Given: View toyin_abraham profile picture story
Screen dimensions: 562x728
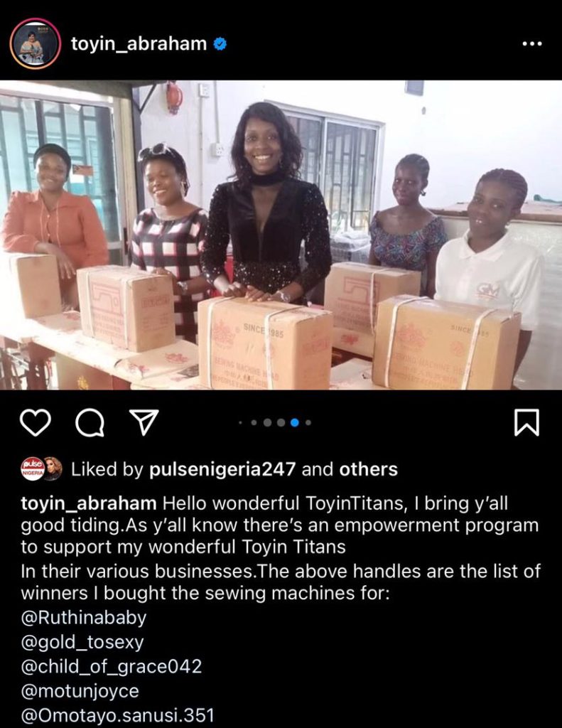Looking at the screenshot, I should coord(35,43).
